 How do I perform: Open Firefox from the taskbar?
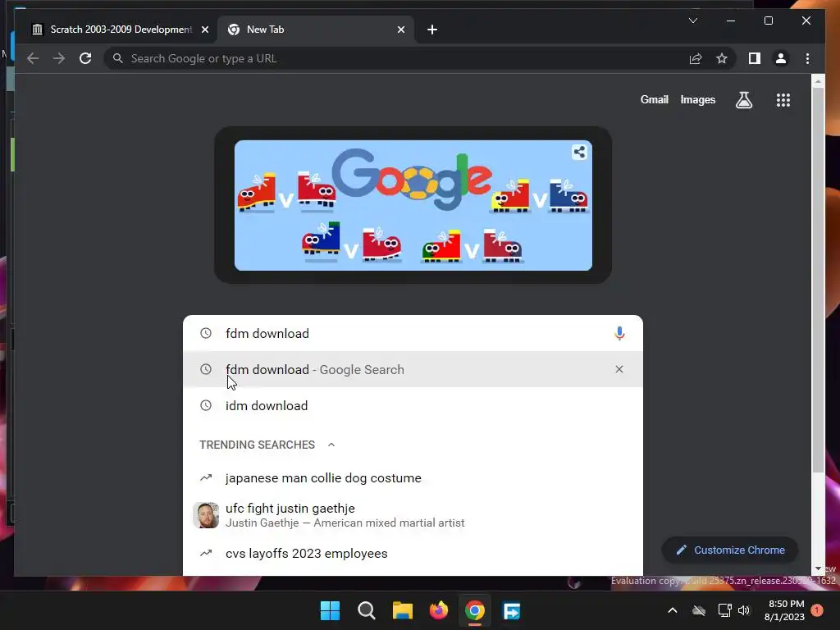(439, 610)
